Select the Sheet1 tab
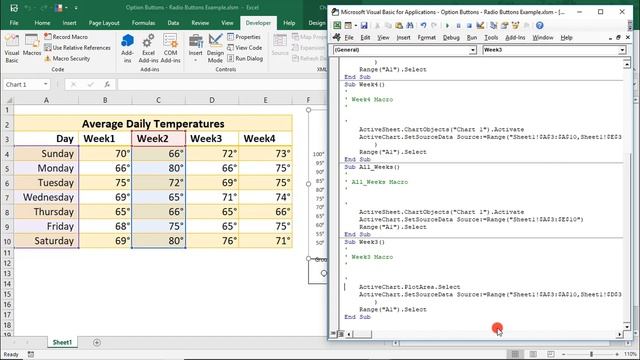Image resolution: width=640 pixels, height=360 pixels. (62, 342)
